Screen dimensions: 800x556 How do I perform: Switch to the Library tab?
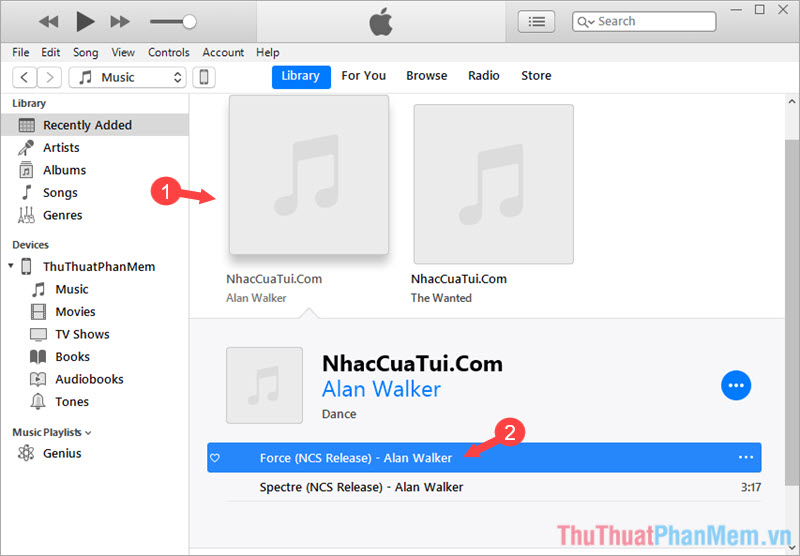[301, 77]
